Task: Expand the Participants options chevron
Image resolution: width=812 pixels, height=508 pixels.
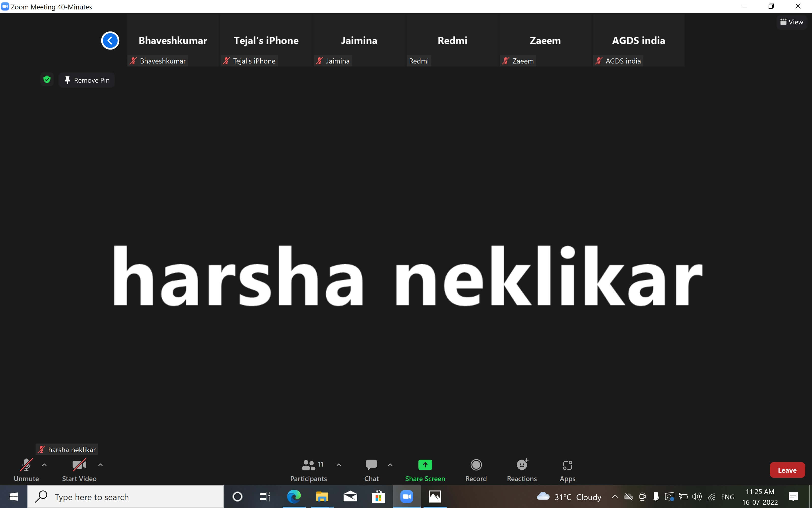Action: pyautogui.click(x=339, y=465)
